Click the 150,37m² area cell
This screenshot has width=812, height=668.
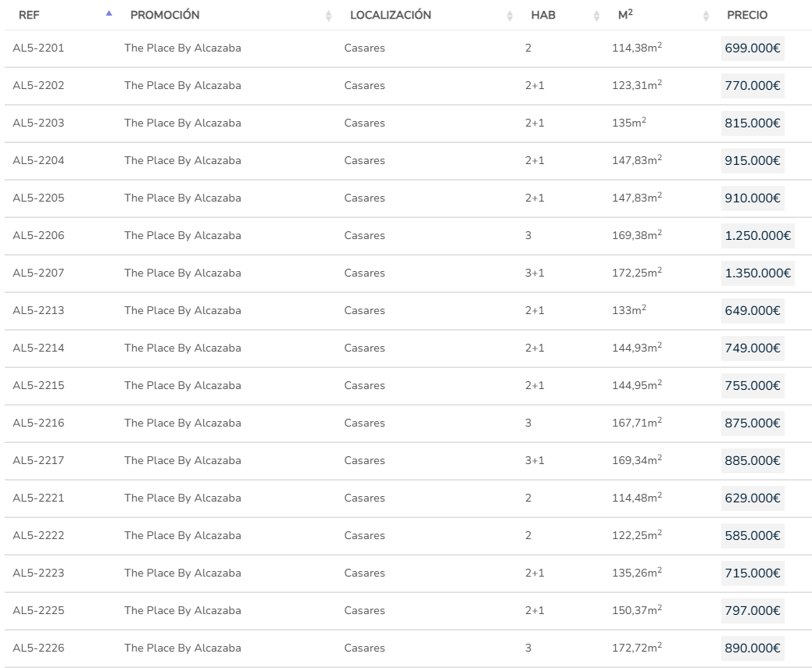[x=636, y=611]
